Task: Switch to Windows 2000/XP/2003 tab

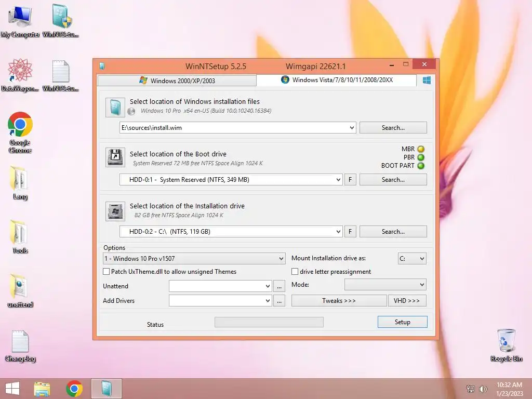Action: (x=177, y=81)
